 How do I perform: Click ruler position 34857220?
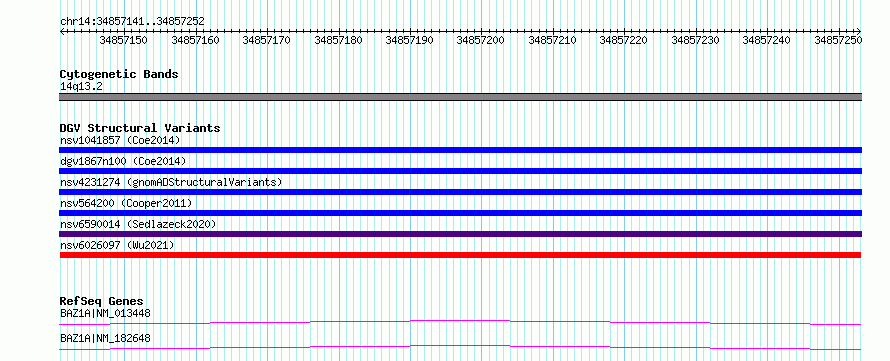tap(623, 40)
